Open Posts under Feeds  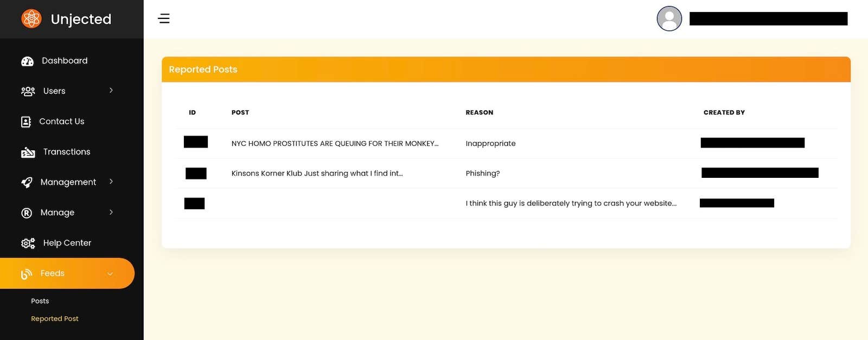40,301
